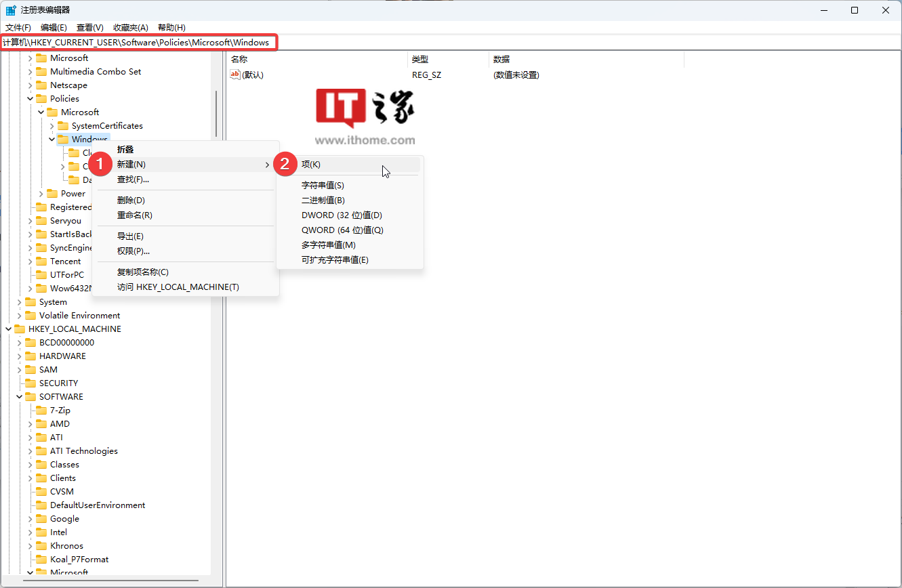Click the Policies folder icon

41,99
